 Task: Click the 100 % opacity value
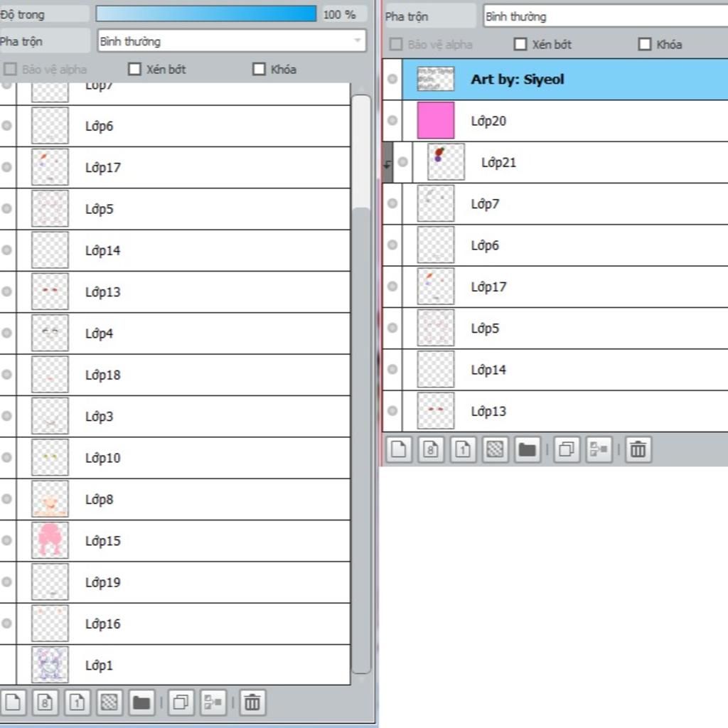pyautogui.click(x=340, y=14)
